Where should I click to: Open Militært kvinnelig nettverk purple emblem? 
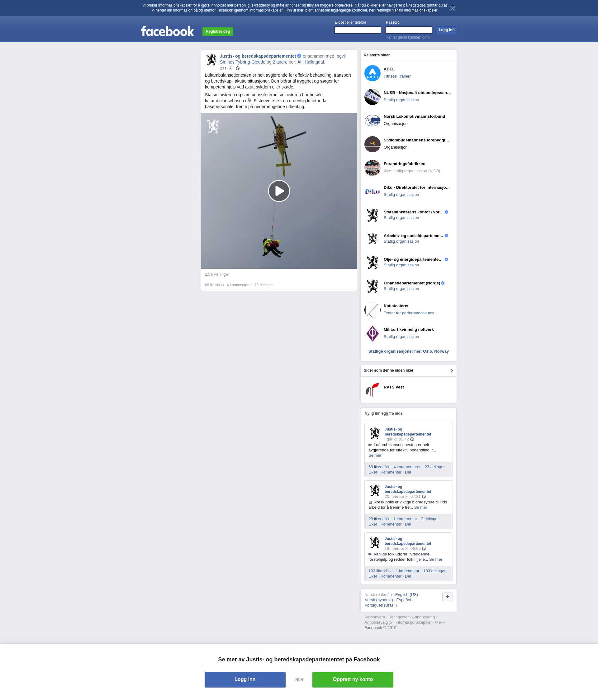coord(372,333)
